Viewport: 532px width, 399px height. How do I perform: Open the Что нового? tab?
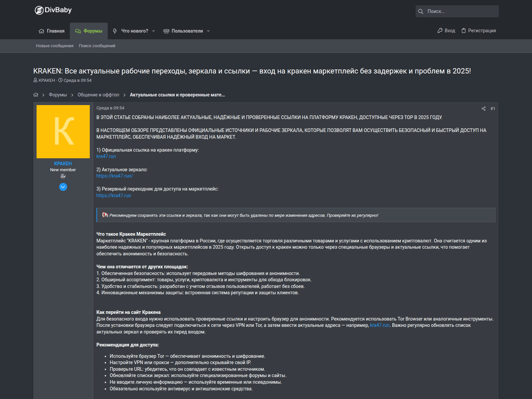pos(130,31)
